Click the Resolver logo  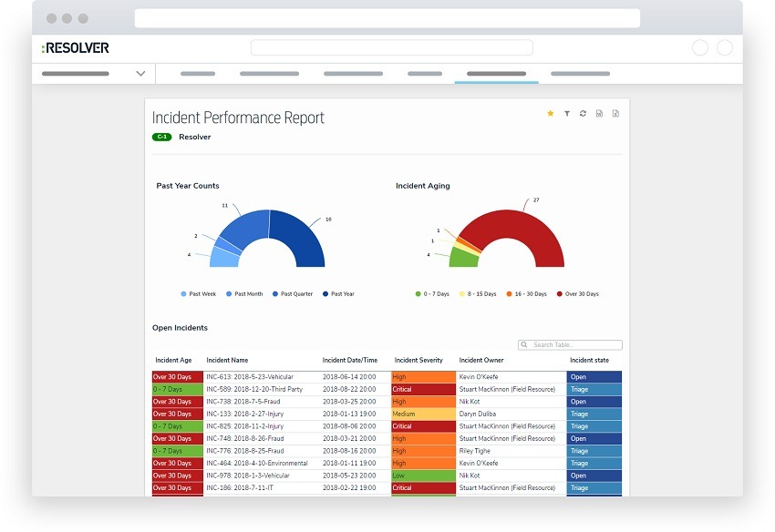click(x=75, y=48)
